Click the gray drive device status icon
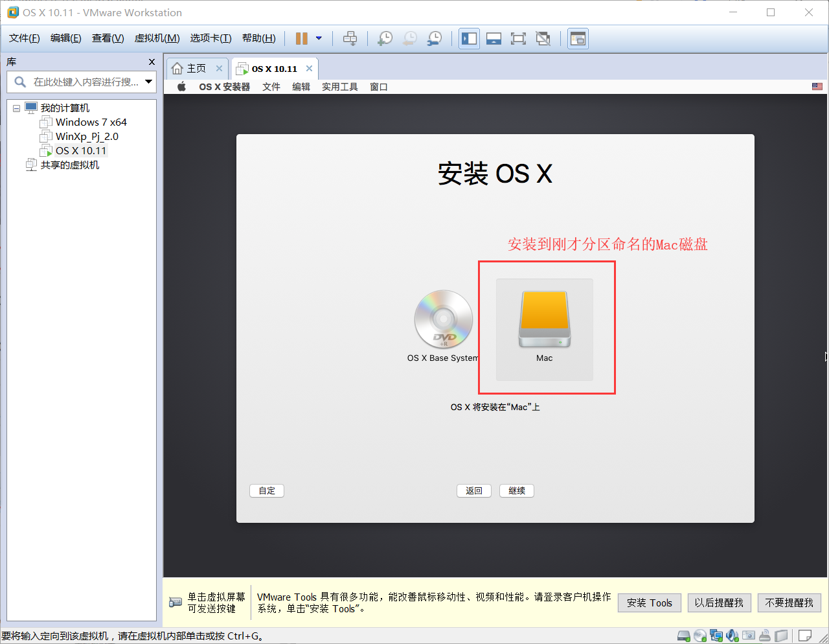The height and width of the screenshot is (644, 829). pos(781,636)
